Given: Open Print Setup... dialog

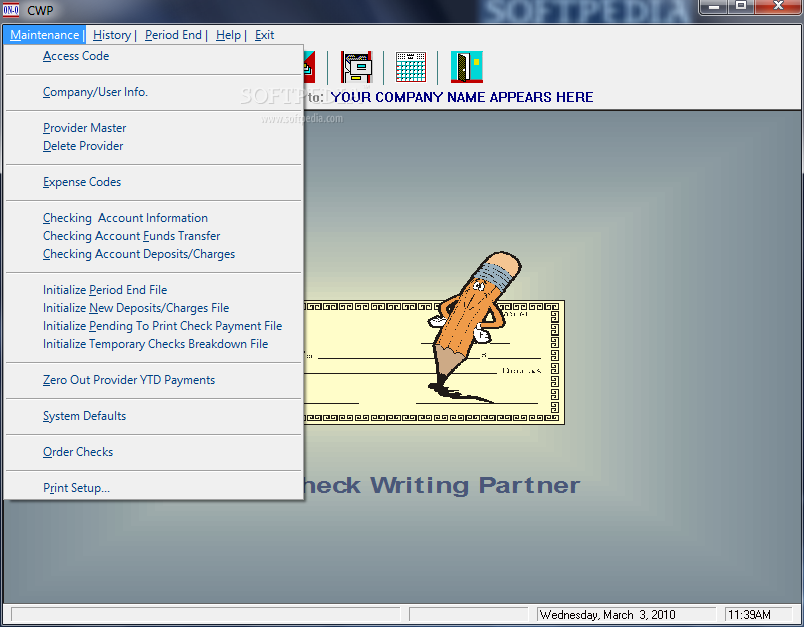Looking at the screenshot, I should (154, 488).
